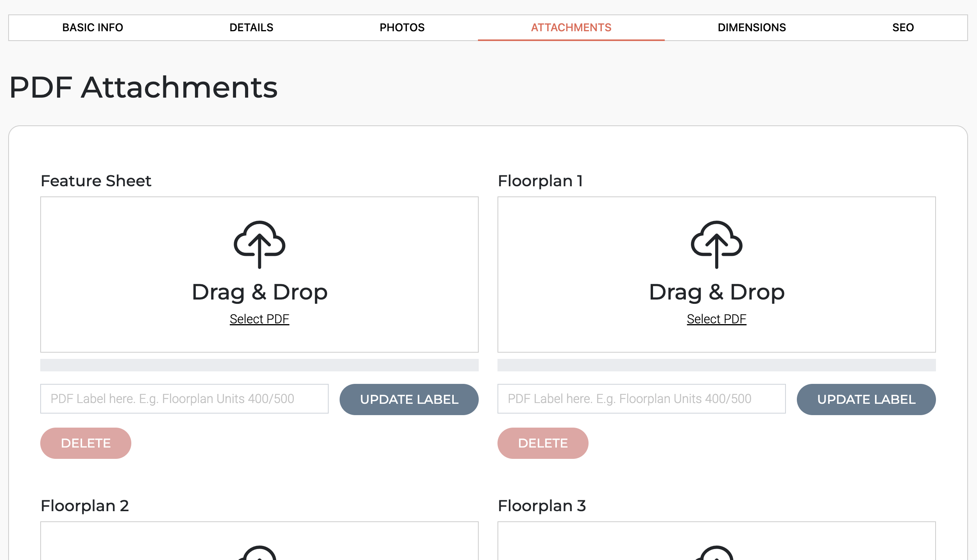Click Select PDF link under Feature Sheet
This screenshot has width=977, height=560.
tap(259, 319)
